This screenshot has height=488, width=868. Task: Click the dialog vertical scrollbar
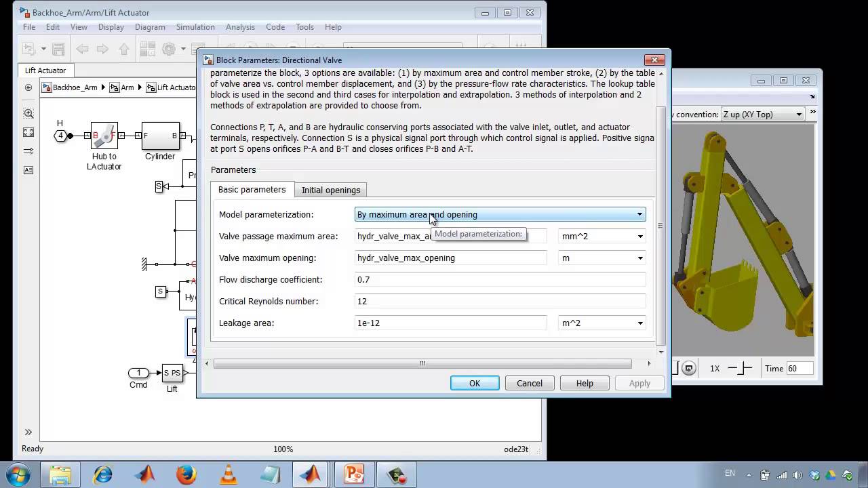(661, 225)
